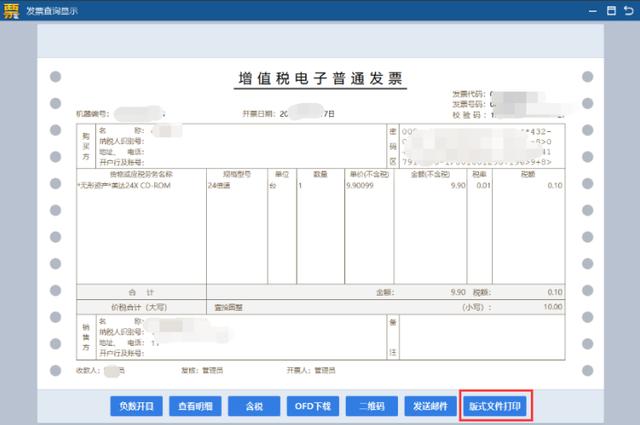This screenshot has height=425, width=640.
Task: Click the 开票人 label
Action: tap(299, 370)
